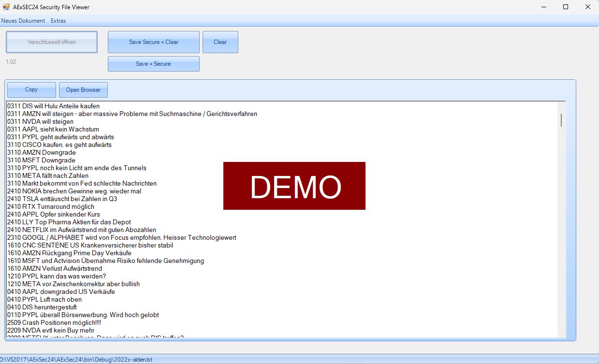Viewport: 599px width, 364px height.
Task: Click the Save + Secure button
Action: point(153,64)
